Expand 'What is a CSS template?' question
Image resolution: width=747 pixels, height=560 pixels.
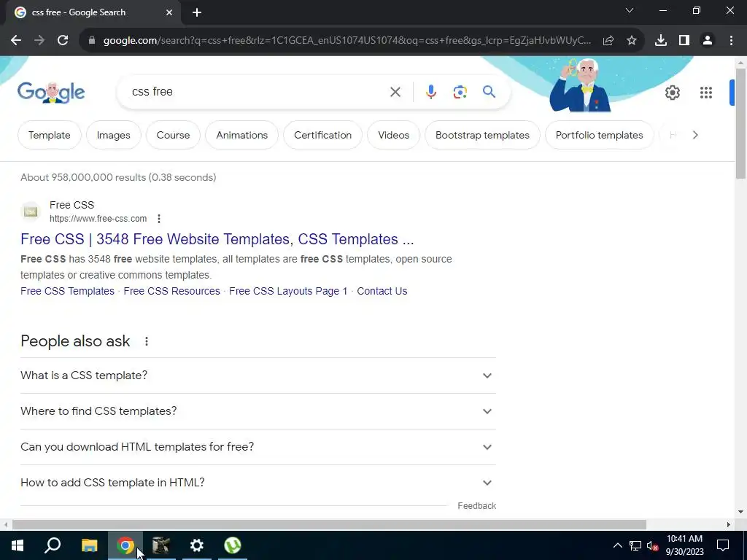click(x=258, y=376)
